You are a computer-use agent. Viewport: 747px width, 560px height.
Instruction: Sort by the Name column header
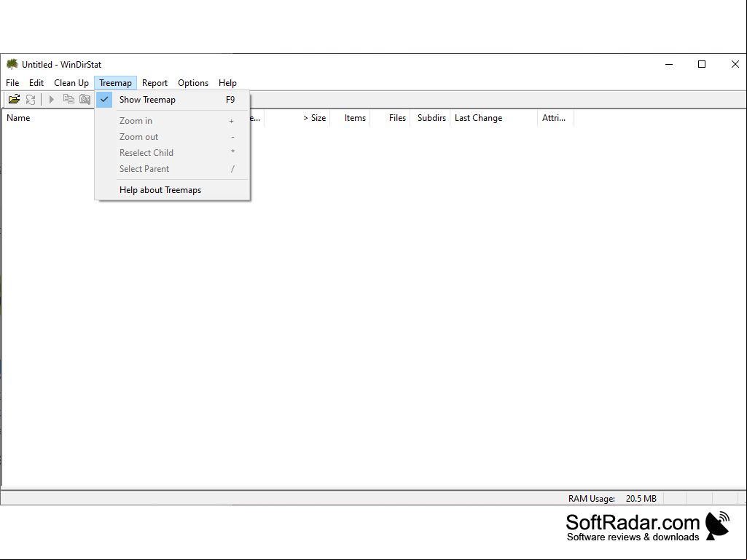[18, 118]
